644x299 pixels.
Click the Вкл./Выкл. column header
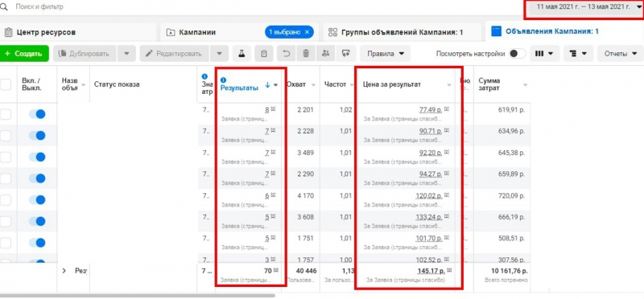tap(31, 84)
